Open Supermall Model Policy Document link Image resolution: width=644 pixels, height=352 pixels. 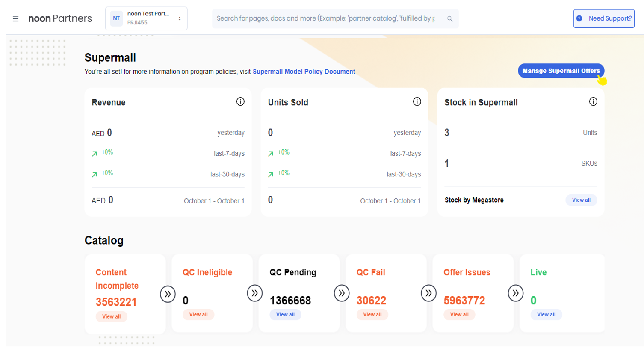pos(304,72)
